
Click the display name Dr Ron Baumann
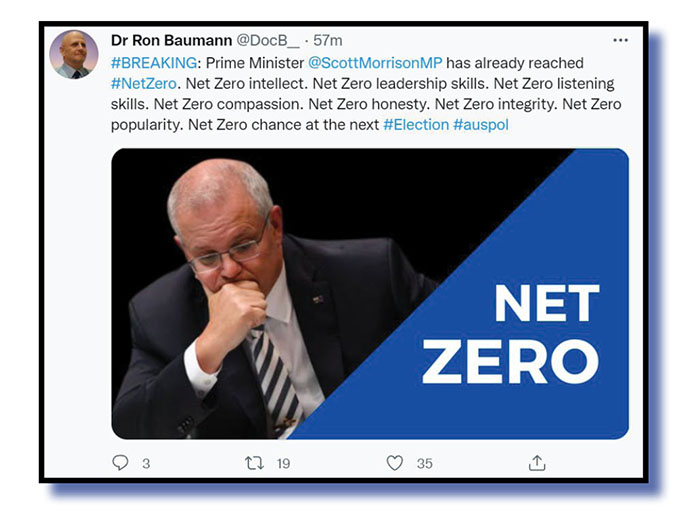coord(172,40)
